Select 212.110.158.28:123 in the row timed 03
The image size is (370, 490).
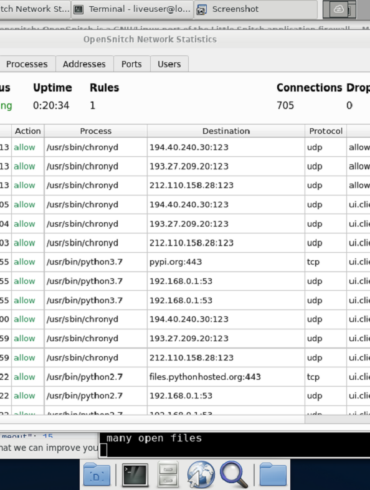coord(191,243)
